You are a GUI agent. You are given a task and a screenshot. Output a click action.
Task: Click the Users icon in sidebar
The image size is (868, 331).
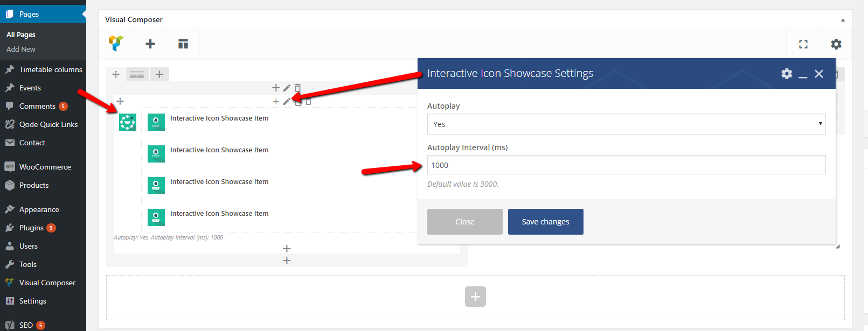(10, 246)
